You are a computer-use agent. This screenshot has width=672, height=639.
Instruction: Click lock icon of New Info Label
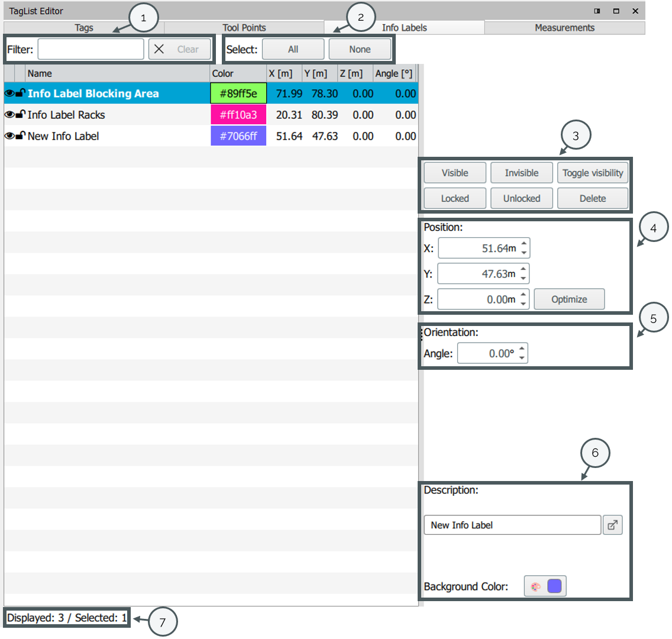click(20, 136)
